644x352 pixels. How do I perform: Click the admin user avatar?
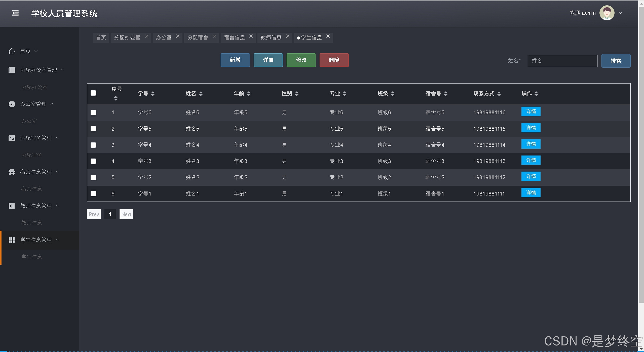click(607, 13)
